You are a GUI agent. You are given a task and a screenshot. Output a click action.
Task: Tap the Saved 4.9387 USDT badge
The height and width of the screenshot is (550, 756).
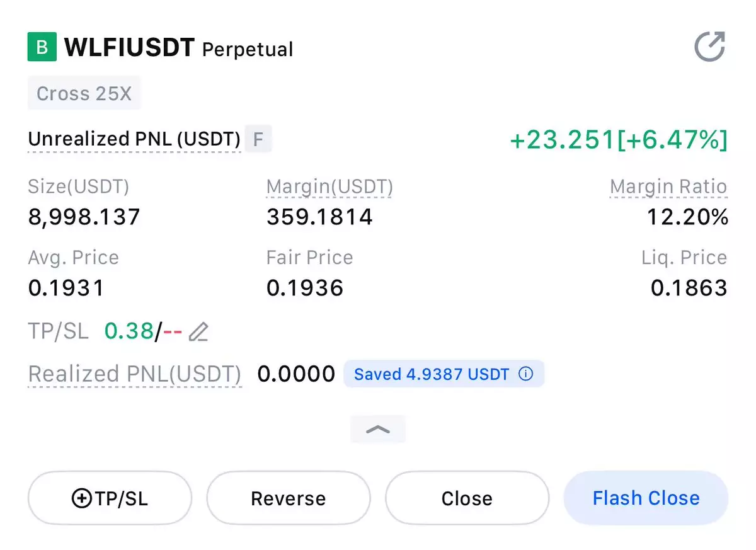pos(444,374)
